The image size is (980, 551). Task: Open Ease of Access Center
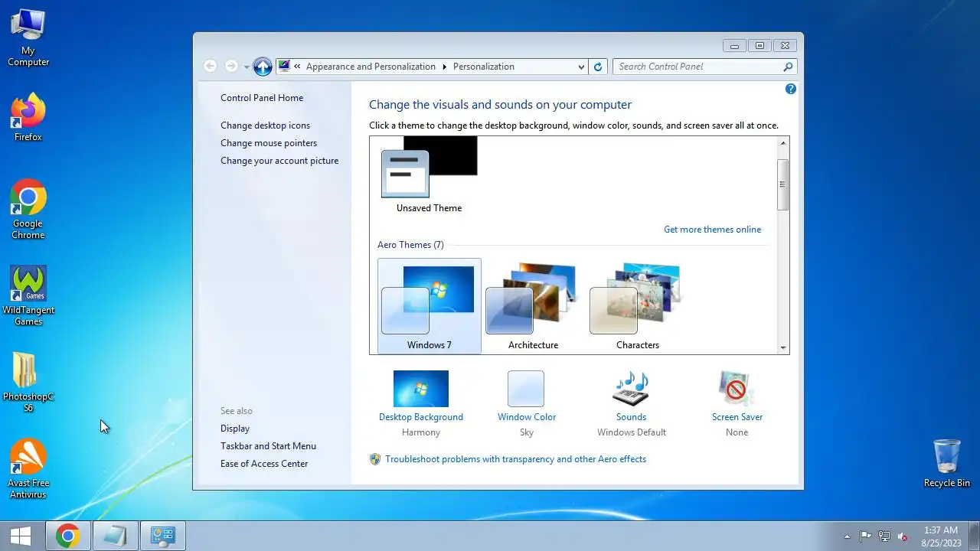pos(264,464)
